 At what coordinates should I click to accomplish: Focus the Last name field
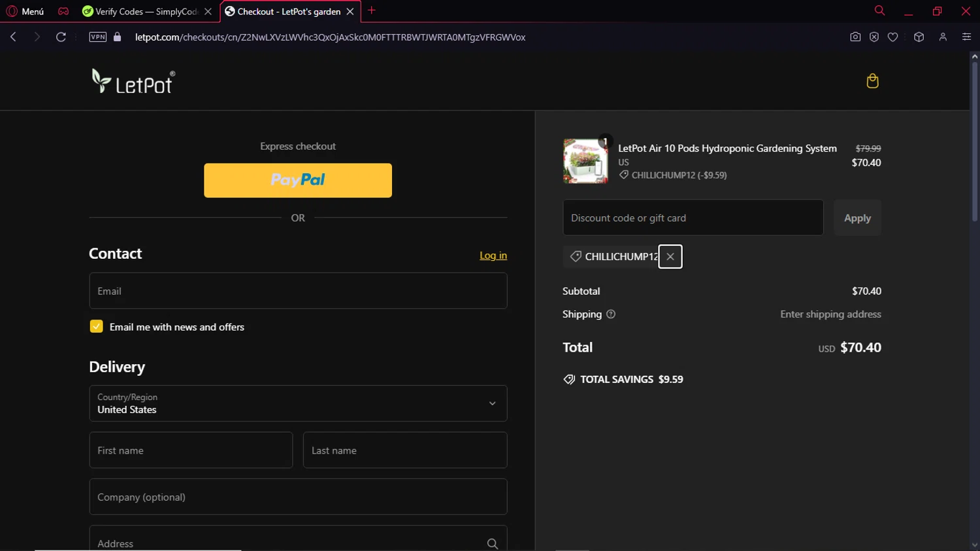pos(405,450)
